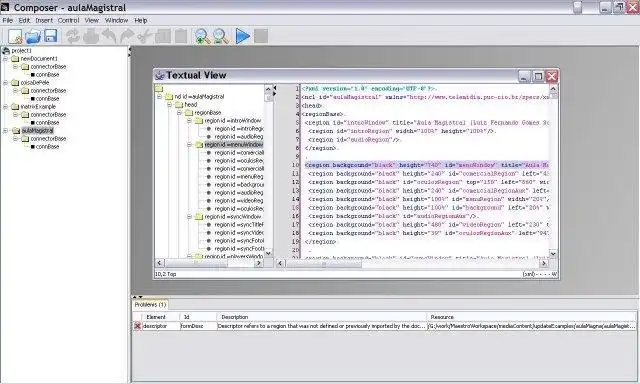Collapse the region id=syncWindow node
This screenshot has height=384, width=640.
(189, 217)
